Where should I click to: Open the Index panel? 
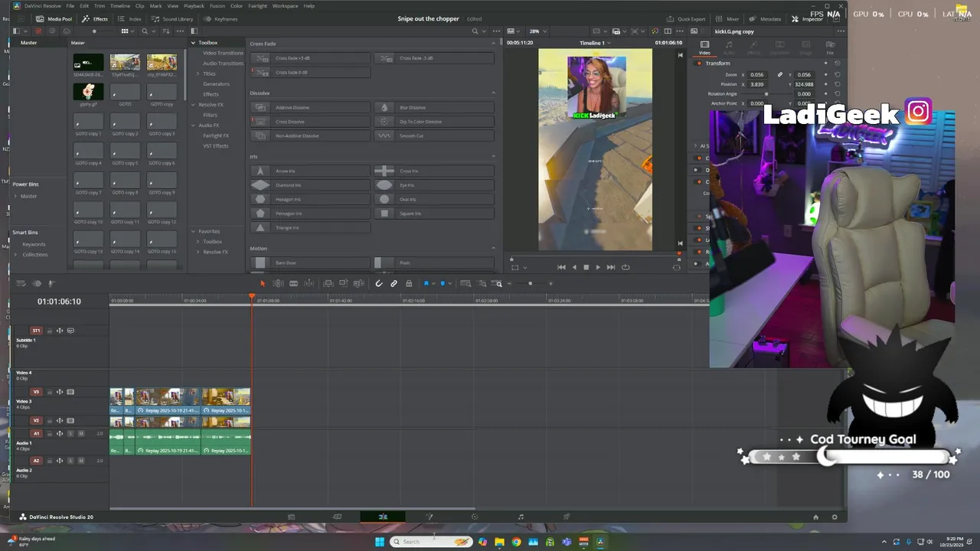[131, 18]
